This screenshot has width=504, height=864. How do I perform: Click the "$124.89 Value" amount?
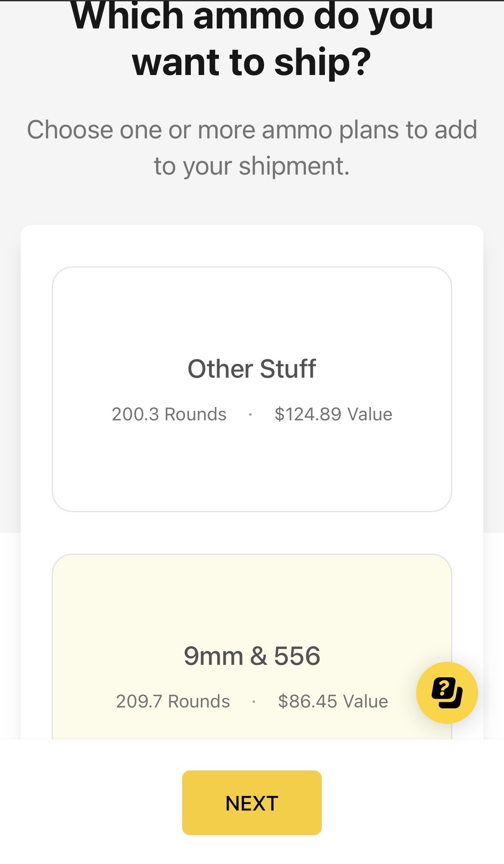pos(333,414)
